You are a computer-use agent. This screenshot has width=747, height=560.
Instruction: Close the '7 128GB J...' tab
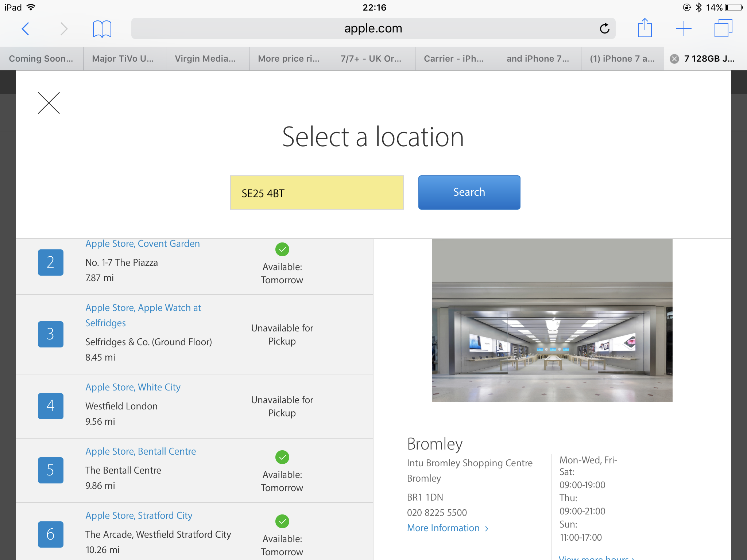(674, 59)
